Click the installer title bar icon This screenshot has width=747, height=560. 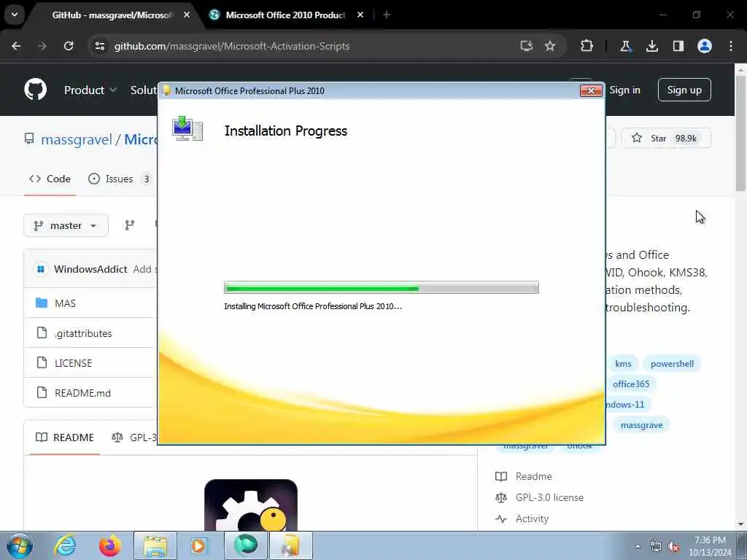[x=166, y=90]
